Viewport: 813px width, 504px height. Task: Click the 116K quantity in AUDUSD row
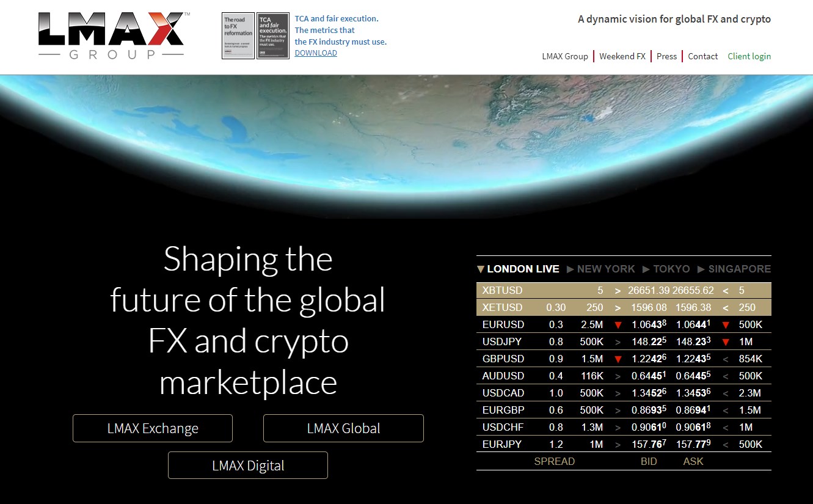click(x=592, y=376)
